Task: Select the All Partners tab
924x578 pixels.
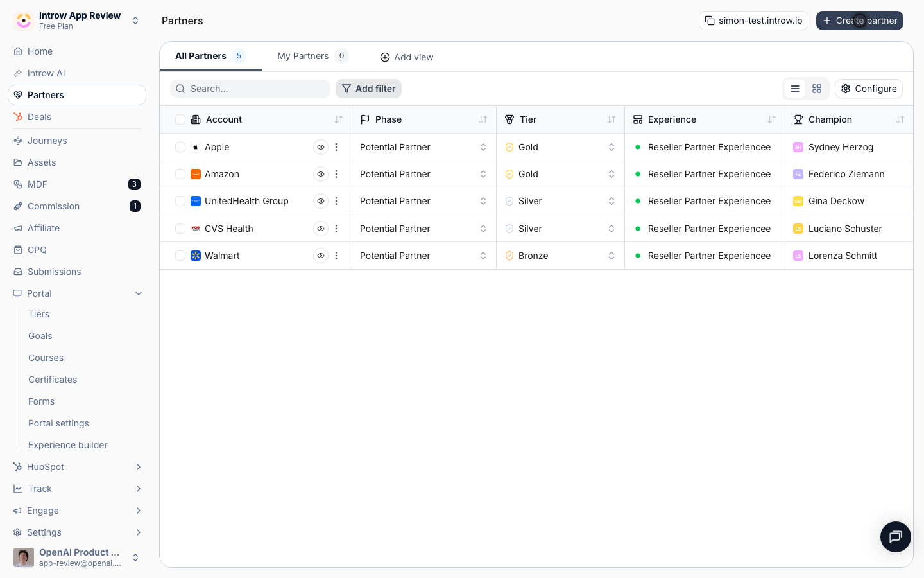Action: tap(210, 56)
